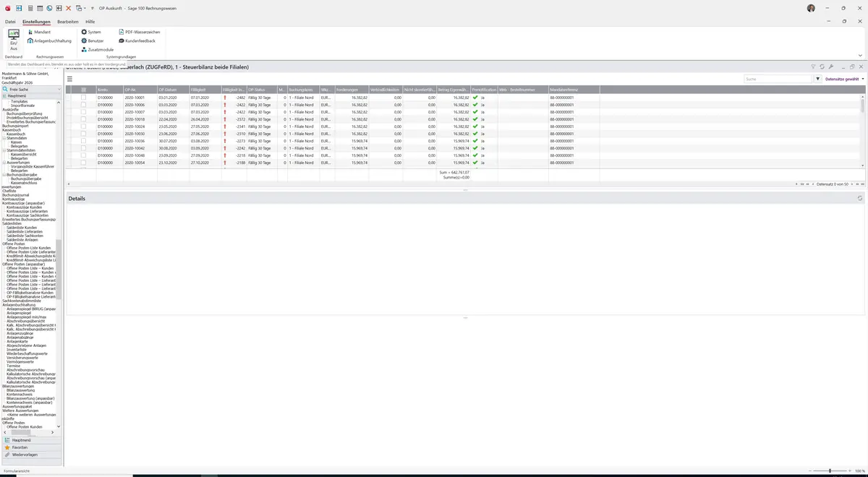
Task: Open the Favoriten section
Action: coord(31,447)
